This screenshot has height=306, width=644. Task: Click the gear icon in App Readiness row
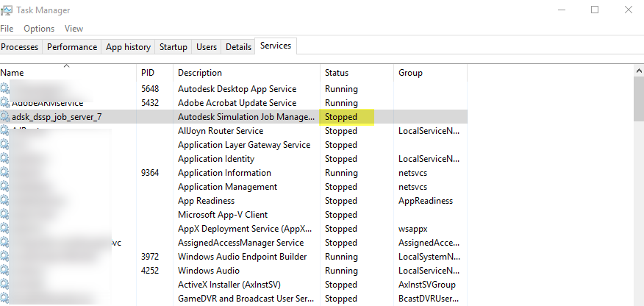(x=5, y=201)
